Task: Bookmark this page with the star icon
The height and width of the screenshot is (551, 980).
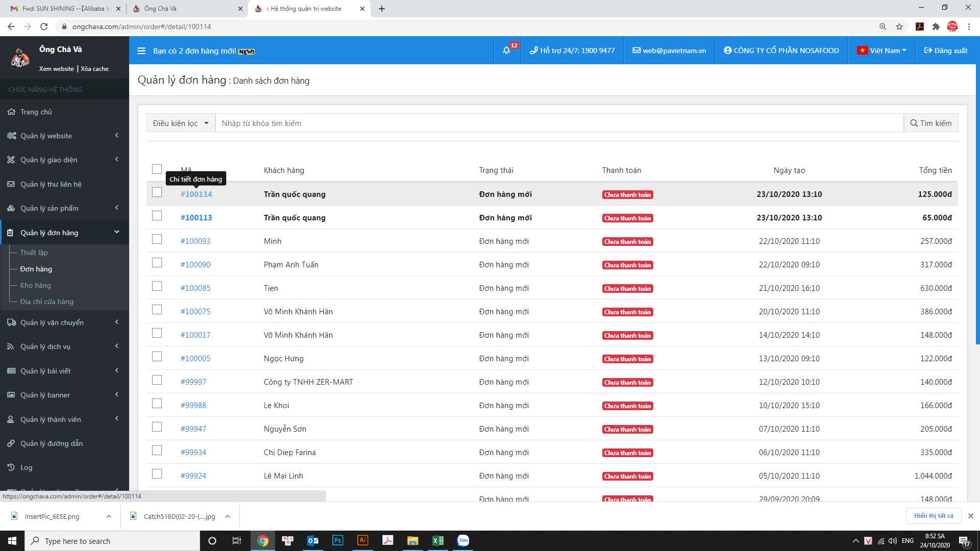Action: tap(899, 27)
